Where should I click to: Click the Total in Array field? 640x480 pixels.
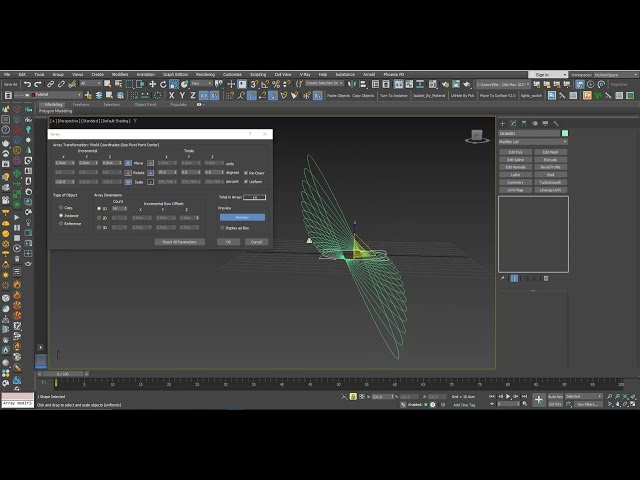254,197
